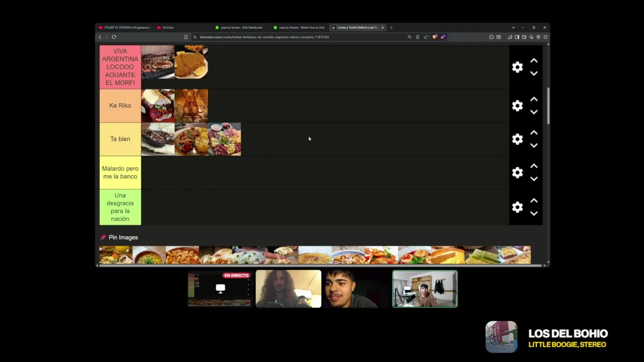Pick the yellow polenta slice image
Image resolution: width=644 pixels, height=362 pixels.
tap(448, 255)
